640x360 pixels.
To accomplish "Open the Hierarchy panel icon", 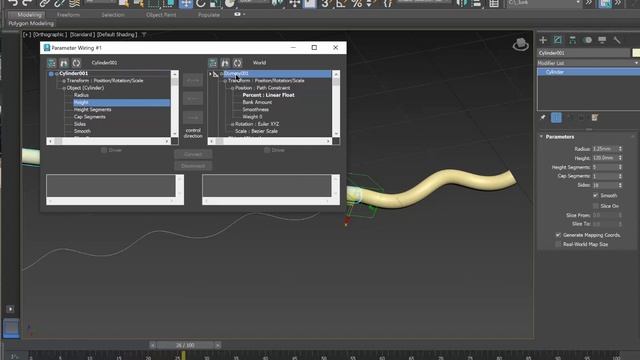I will (573, 40).
